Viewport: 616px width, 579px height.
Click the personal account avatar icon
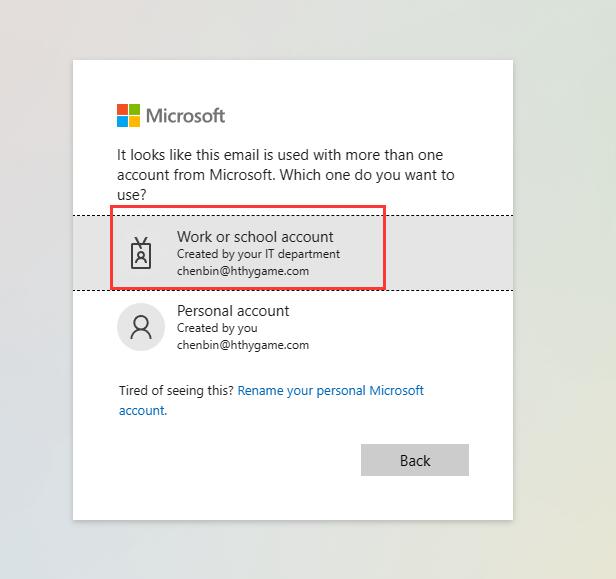pyautogui.click(x=141, y=327)
